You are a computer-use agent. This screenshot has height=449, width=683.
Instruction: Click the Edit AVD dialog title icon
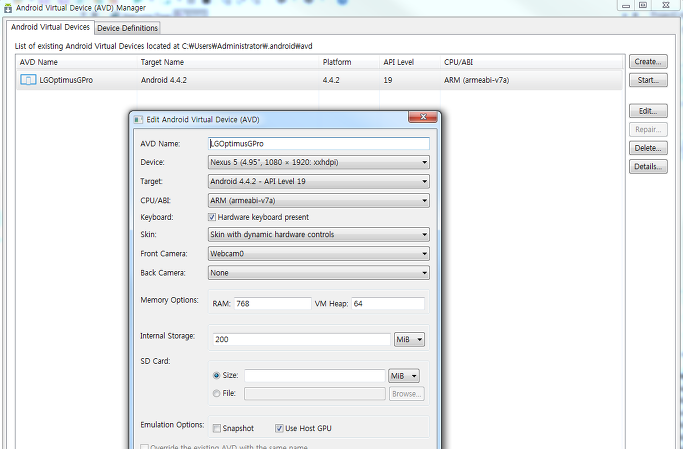(x=138, y=120)
